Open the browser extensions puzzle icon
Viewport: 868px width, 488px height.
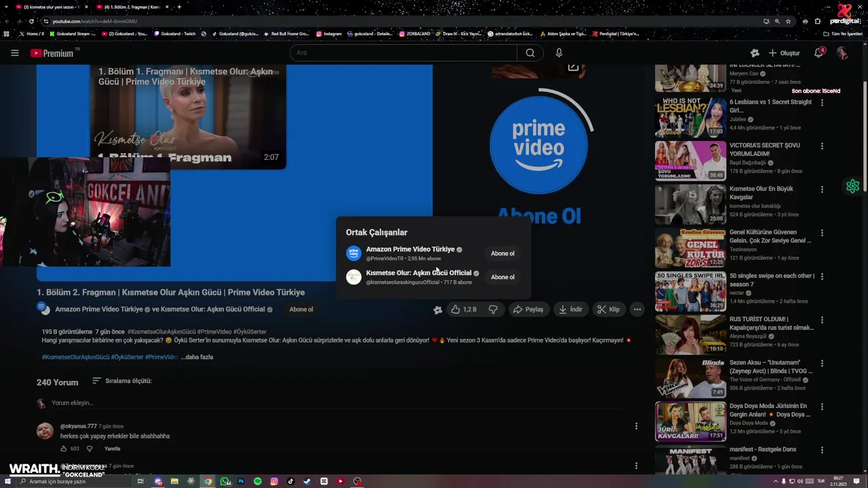pyautogui.click(x=818, y=21)
